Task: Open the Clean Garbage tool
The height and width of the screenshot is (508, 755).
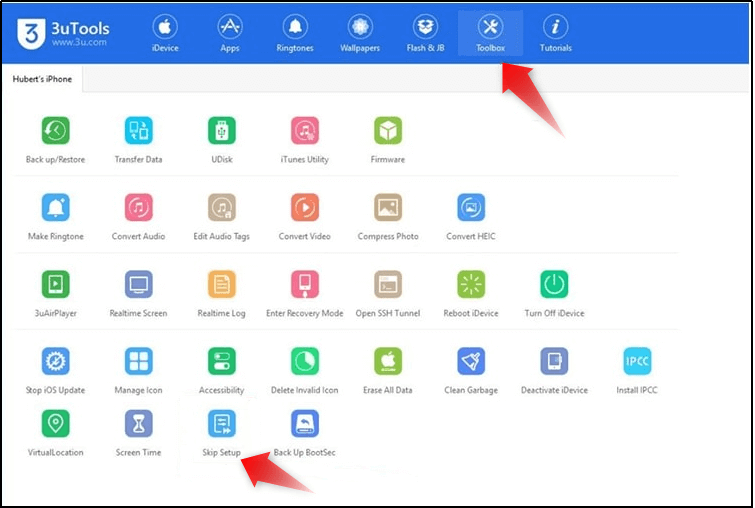Action: tap(471, 361)
